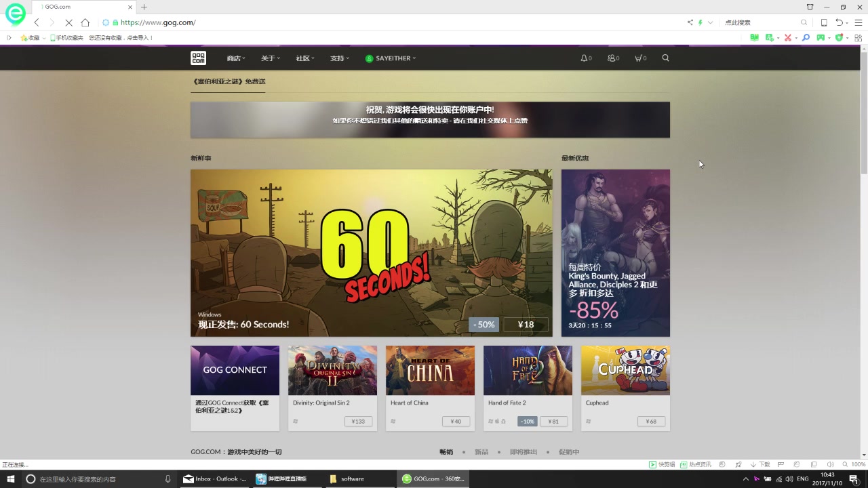
Task: Open the weekly sale -85% promo tile
Action: click(x=616, y=253)
